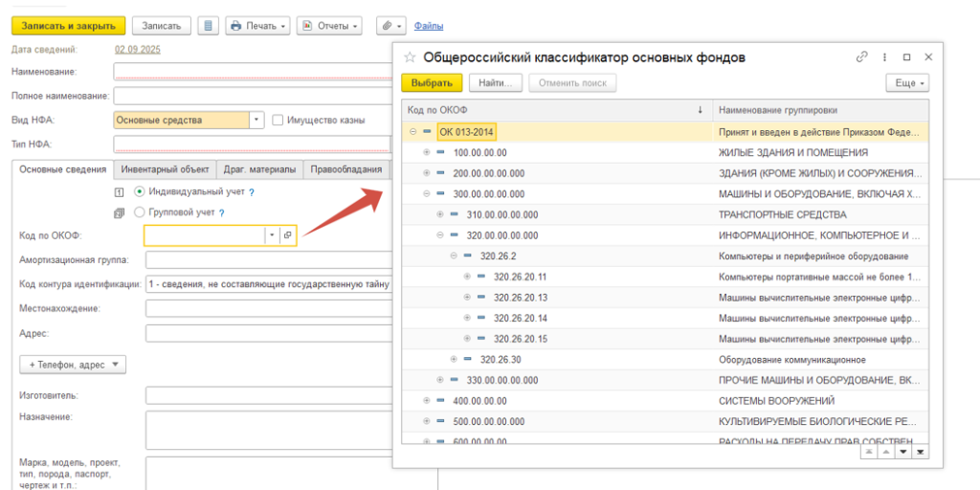Copy link via the chain icon in classifier window
The width and height of the screenshot is (980, 490).
pos(862,57)
